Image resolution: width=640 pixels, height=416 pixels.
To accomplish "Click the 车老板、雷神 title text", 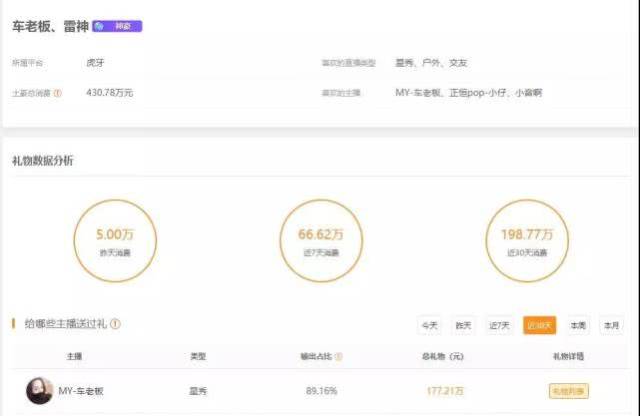I will tap(50, 27).
